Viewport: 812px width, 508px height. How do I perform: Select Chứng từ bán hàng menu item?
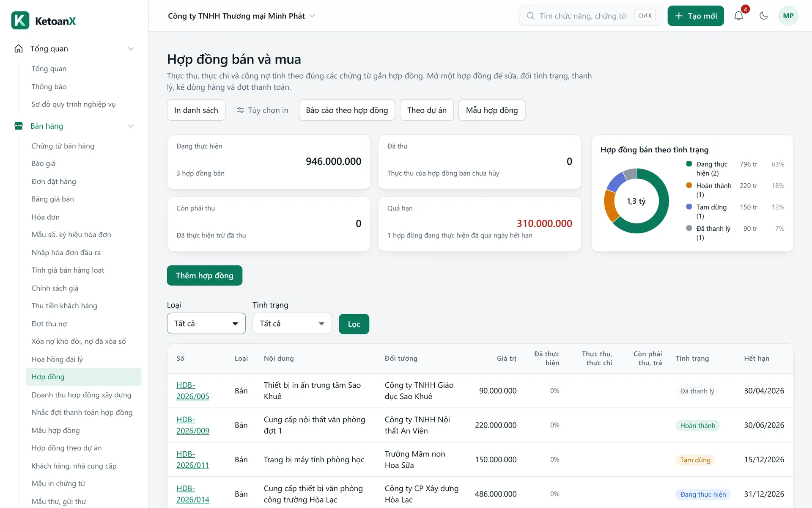coord(84,146)
